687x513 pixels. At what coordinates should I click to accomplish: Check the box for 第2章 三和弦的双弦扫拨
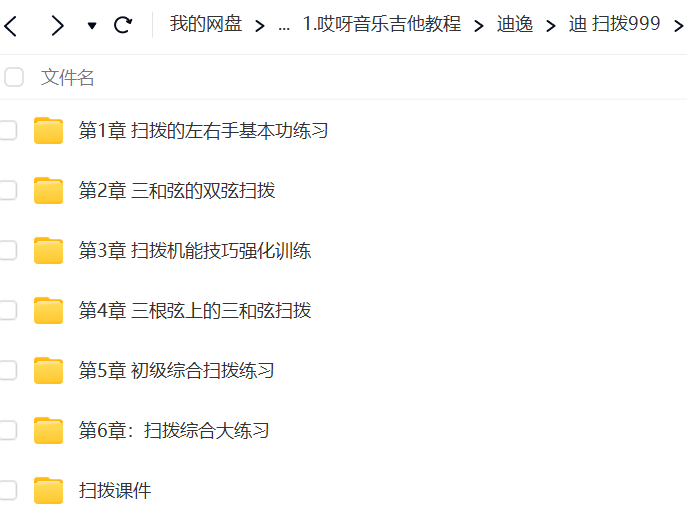pyautogui.click(x=7, y=191)
